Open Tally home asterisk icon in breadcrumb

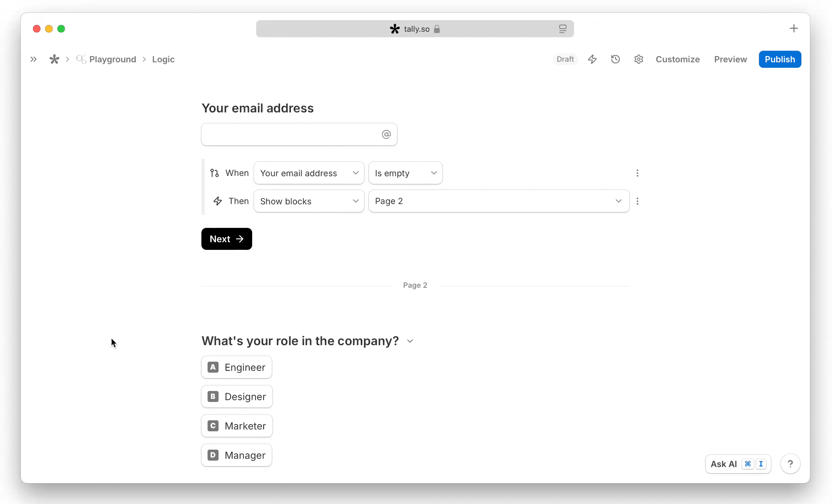click(x=54, y=59)
